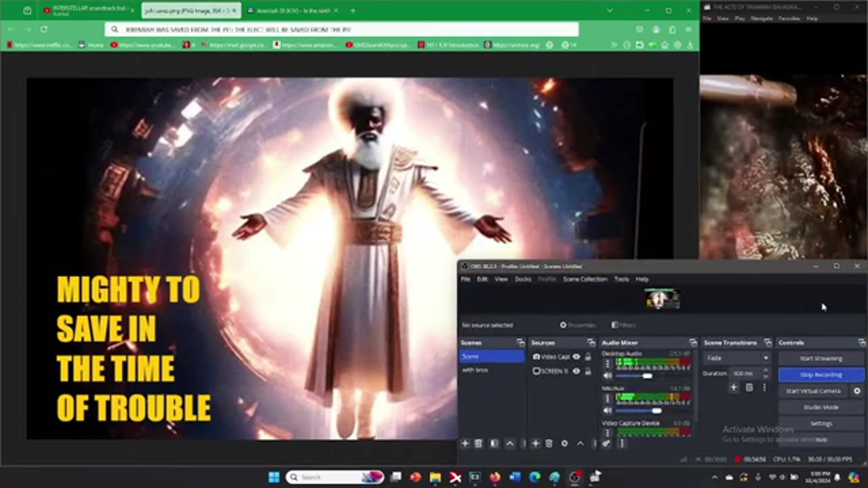Reload the page in the browser
The height and width of the screenshot is (488, 868).
click(x=44, y=29)
